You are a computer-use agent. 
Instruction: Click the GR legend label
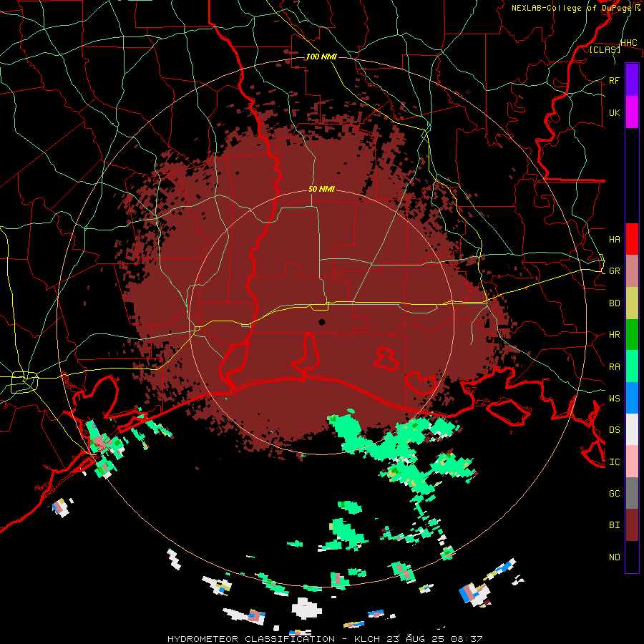tap(614, 271)
